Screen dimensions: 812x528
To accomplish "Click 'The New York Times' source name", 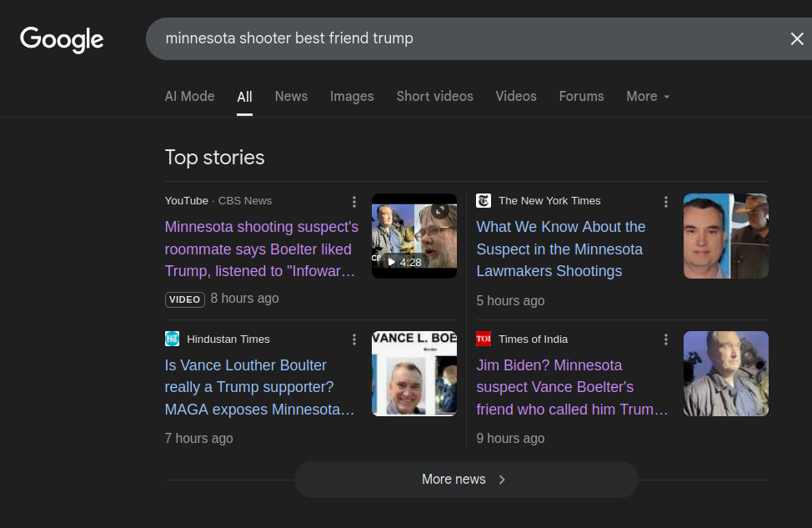I will coord(549,201).
